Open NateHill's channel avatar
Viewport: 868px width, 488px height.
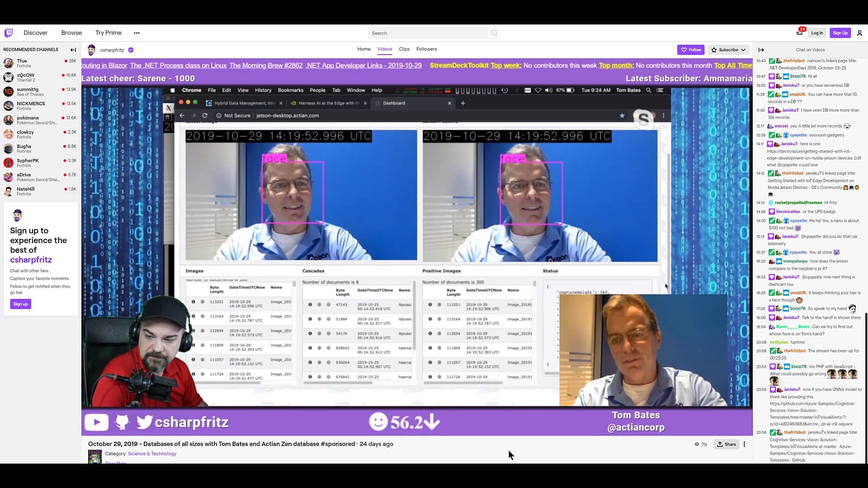pos(9,191)
